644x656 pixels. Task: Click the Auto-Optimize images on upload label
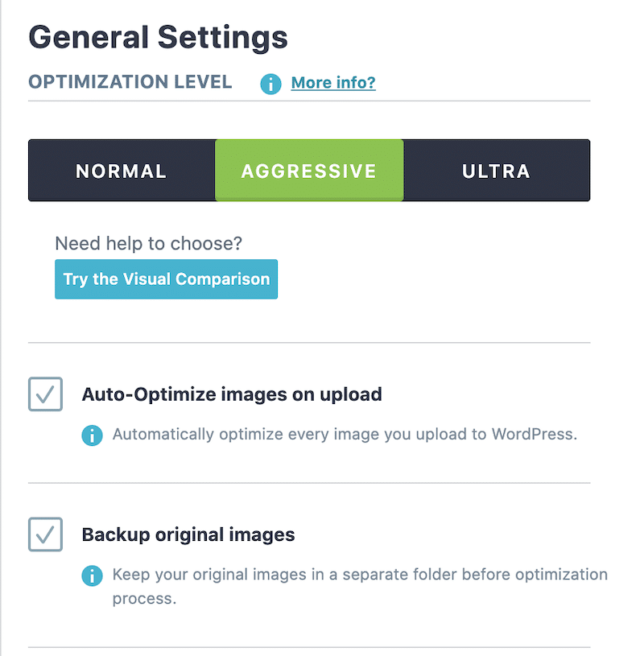(232, 394)
